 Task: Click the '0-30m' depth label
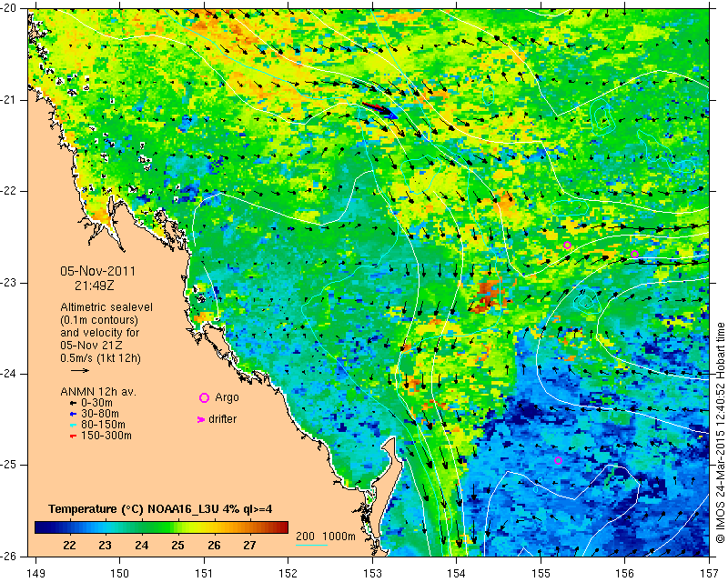[96, 403]
